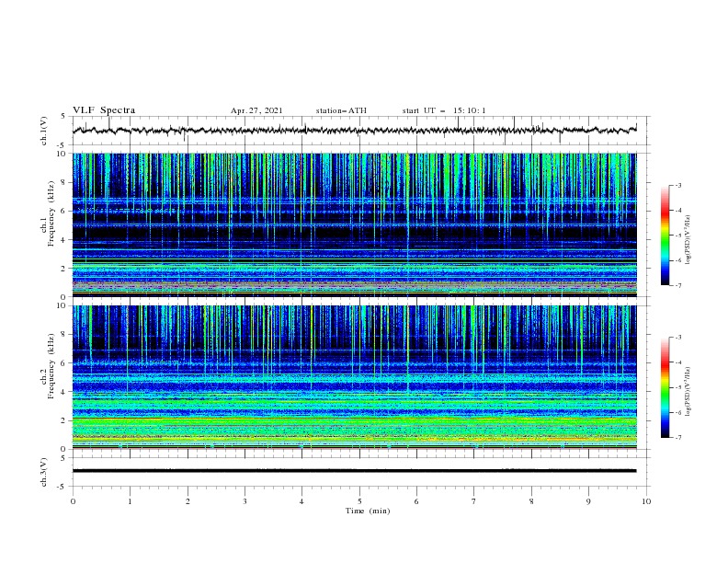The image size is (728, 563).
Task: Click the ch.2 colorbar log(PSD) unit label
Action: point(688,392)
